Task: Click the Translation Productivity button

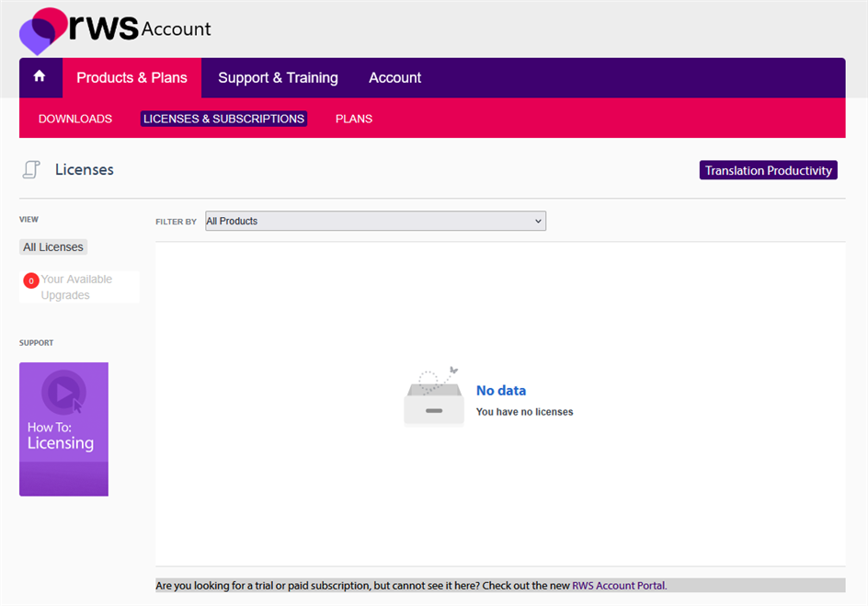Action: point(768,170)
